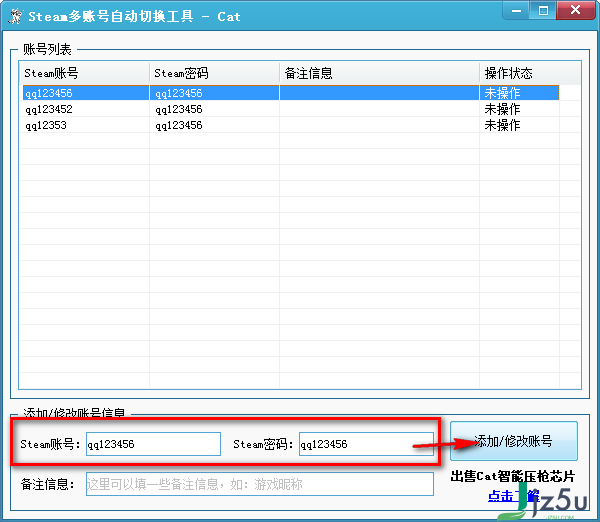Maximize the Steam account switcher window
600x522 pixels.
(x=543, y=10)
